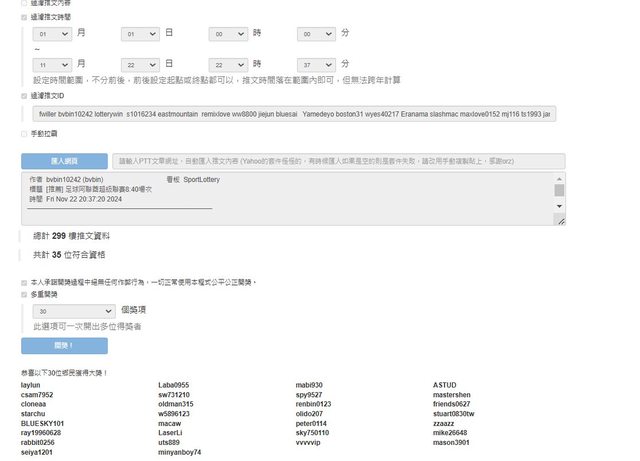Click the PTT article URL input field
This screenshot has height=461, width=640.
click(x=339, y=161)
